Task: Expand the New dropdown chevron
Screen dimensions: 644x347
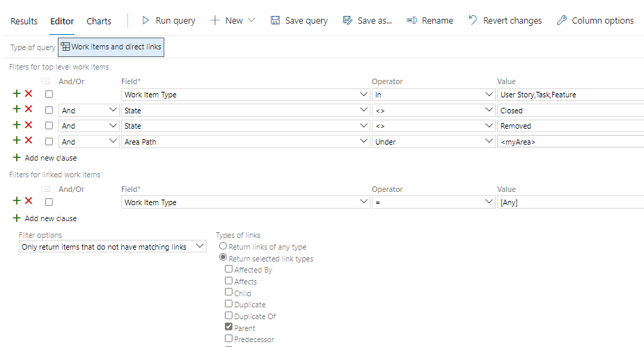Action: [252, 20]
